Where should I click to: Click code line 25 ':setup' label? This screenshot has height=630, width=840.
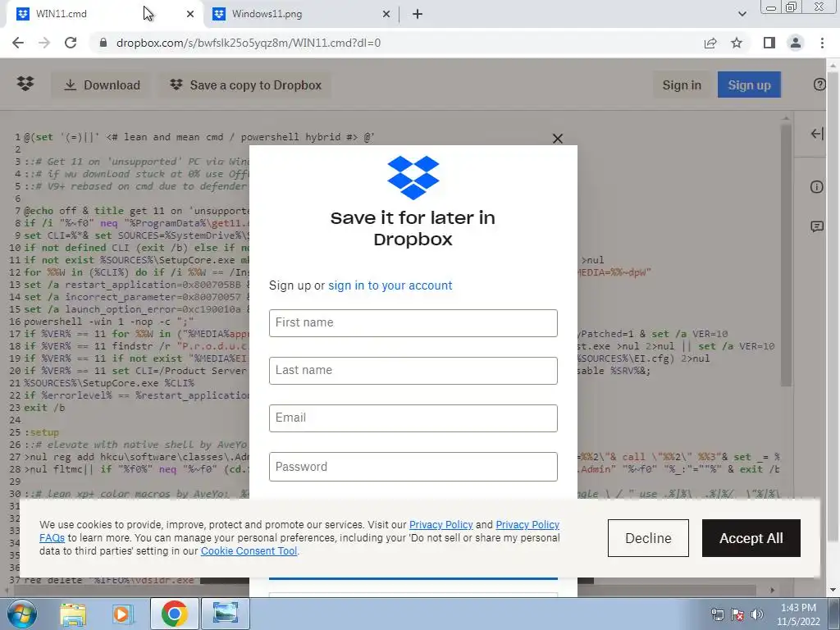point(42,432)
